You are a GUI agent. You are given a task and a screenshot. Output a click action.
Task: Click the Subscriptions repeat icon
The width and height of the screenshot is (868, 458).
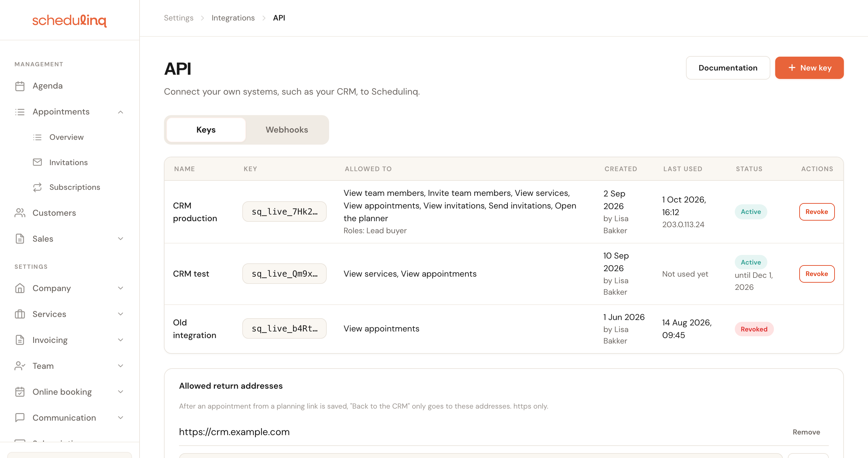(37, 187)
